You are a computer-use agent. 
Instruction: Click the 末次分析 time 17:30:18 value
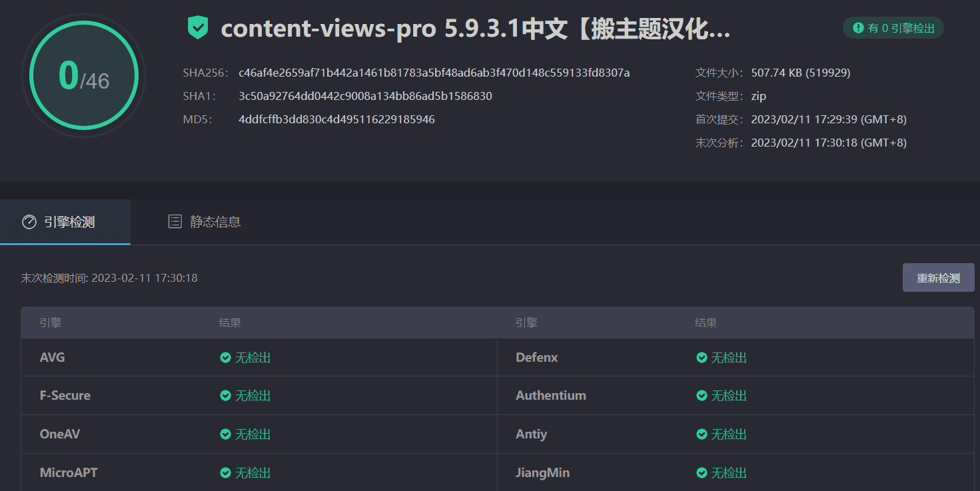(x=829, y=143)
